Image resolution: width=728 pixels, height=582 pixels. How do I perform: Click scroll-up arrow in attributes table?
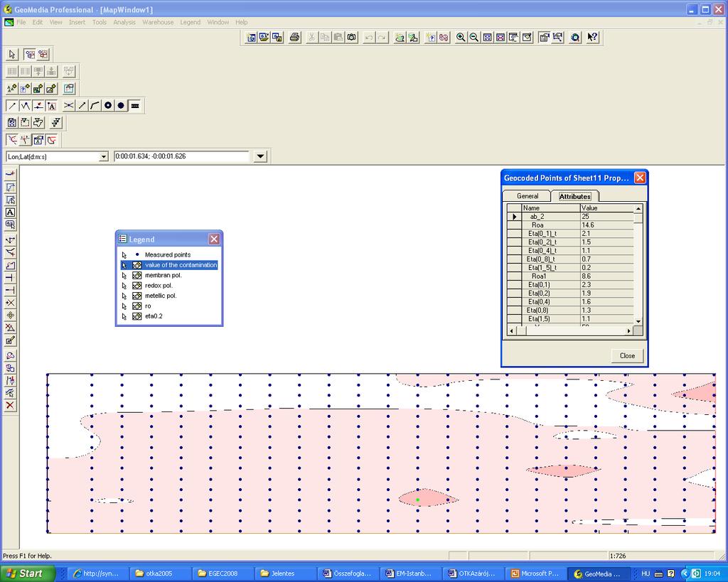coord(638,208)
